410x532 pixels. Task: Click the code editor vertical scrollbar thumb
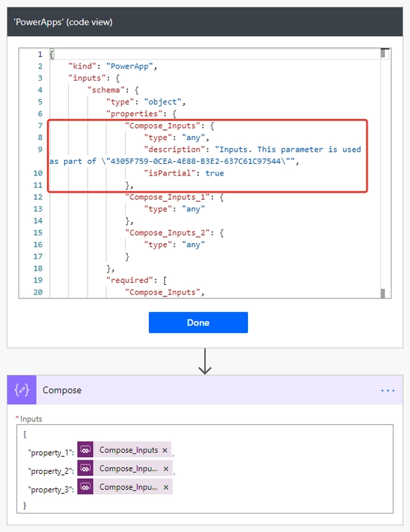383,53
